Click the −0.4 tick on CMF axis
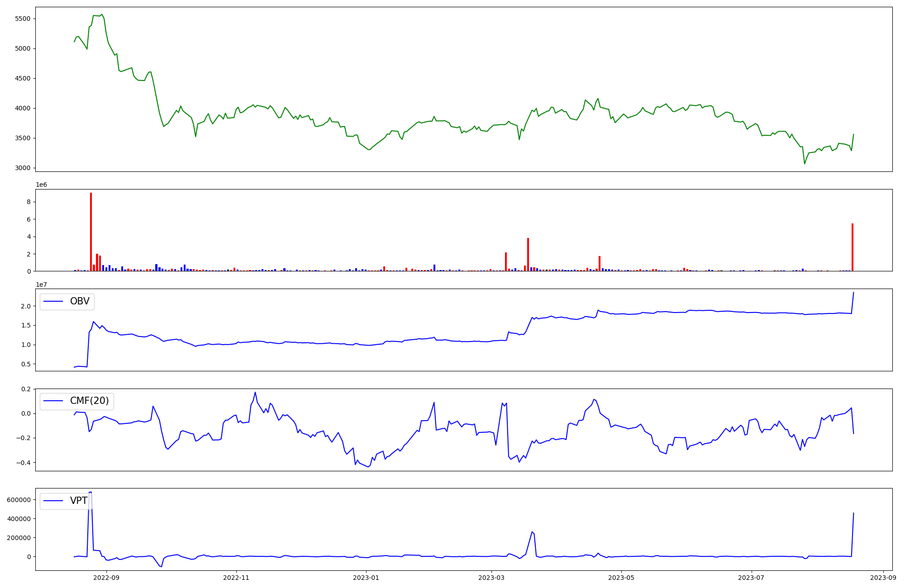This screenshot has width=905, height=588. [24, 463]
